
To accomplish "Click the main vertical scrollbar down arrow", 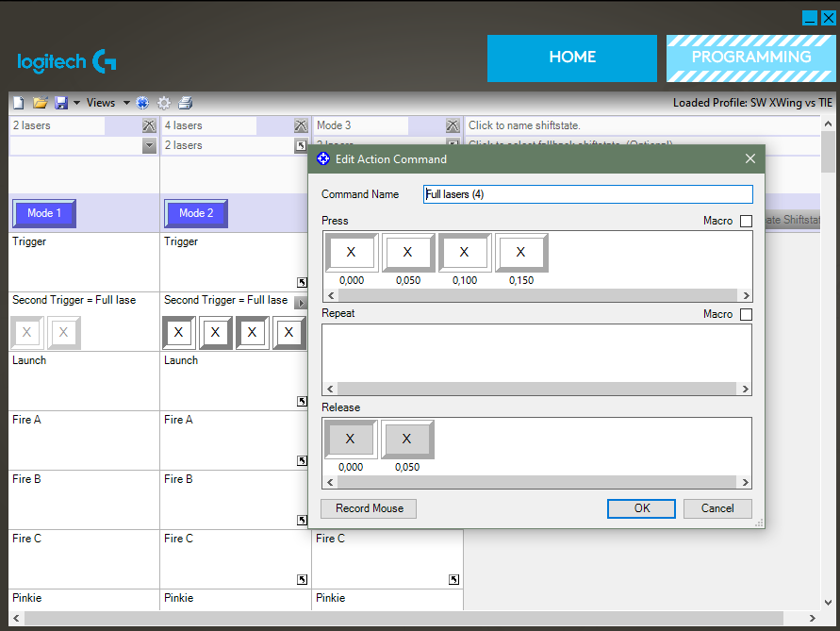I will (x=828, y=603).
